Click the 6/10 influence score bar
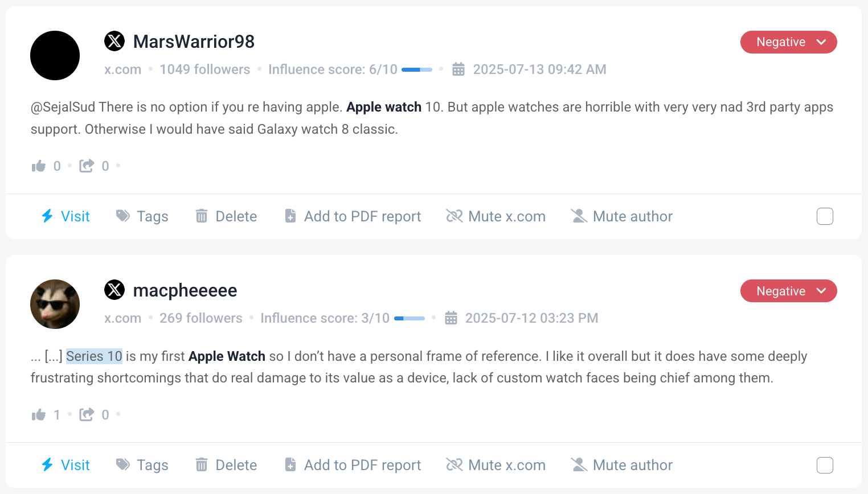Image resolution: width=868 pixels, height=494 pixels. tap(417, 69)
